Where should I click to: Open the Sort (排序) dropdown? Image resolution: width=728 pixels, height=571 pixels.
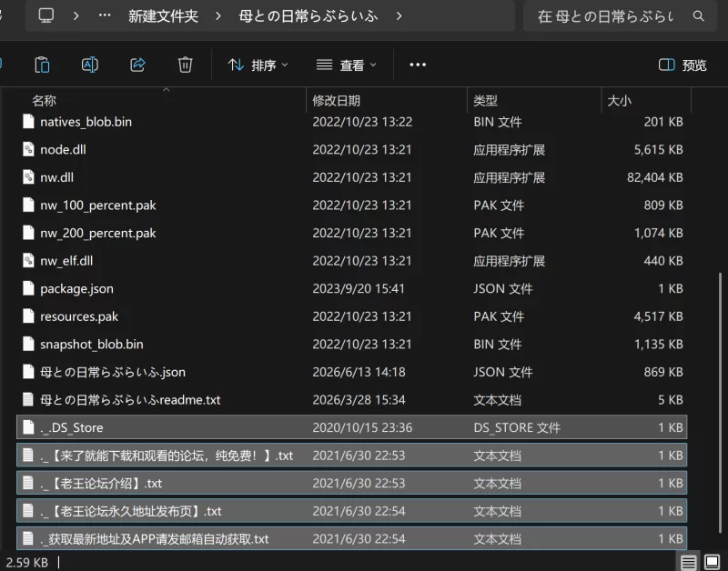coord(258,65)
